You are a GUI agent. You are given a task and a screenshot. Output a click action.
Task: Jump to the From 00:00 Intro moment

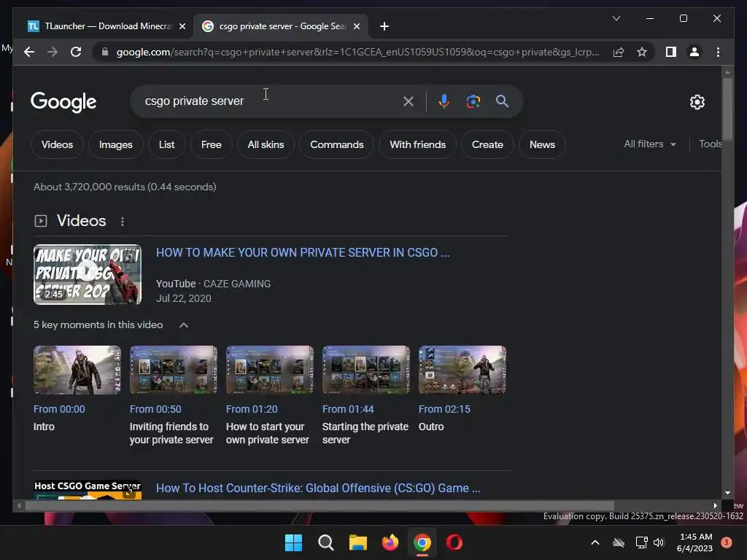click(59, 409)
